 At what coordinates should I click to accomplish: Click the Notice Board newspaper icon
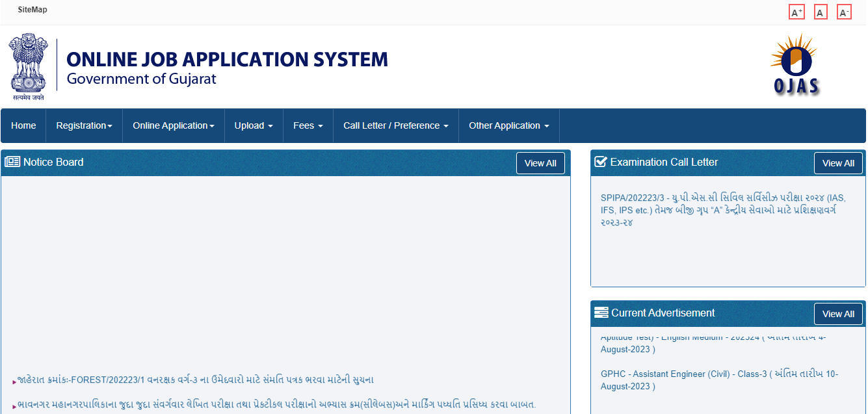[12, 162]
